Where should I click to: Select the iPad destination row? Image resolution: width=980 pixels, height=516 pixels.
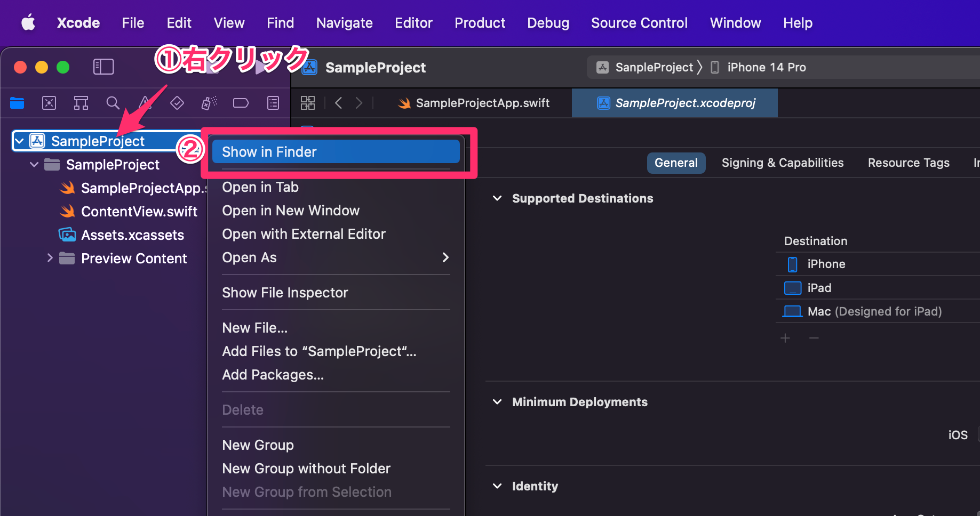click(818, 287)
